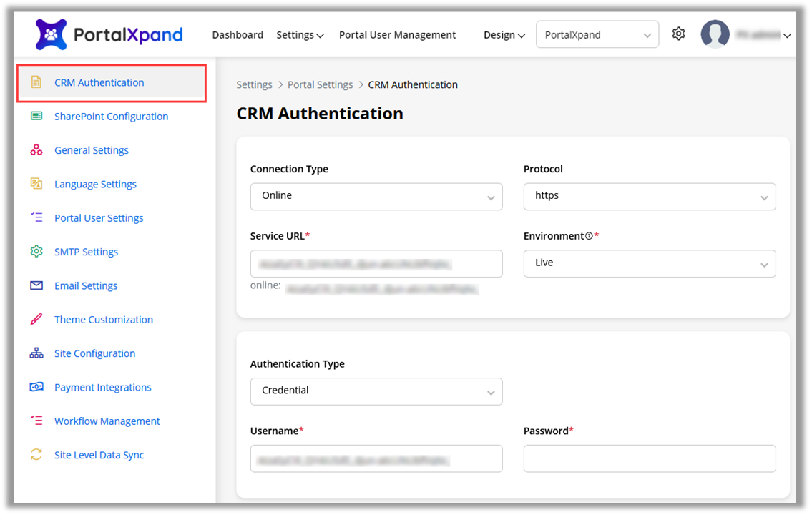
Task: Click into the Password input field
Action: coord(650,458)
